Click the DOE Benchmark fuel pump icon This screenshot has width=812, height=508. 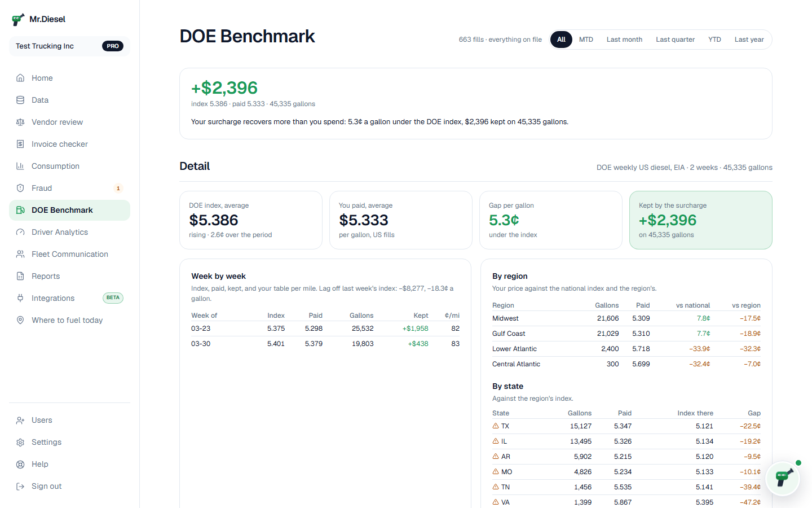pyautogui.click(x=20, y=210)
